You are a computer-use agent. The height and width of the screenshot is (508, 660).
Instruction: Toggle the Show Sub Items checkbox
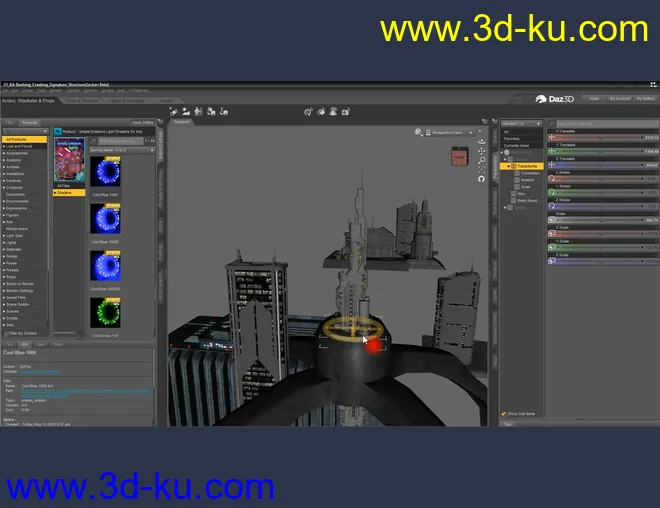click(504, 413)
